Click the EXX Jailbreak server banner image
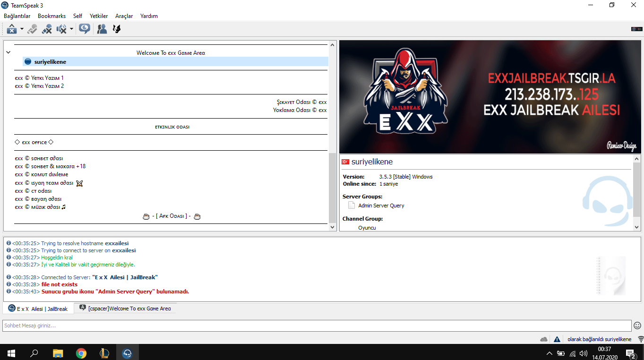The width and height of the screenshot is (644, 360). (x=490, y=97)
